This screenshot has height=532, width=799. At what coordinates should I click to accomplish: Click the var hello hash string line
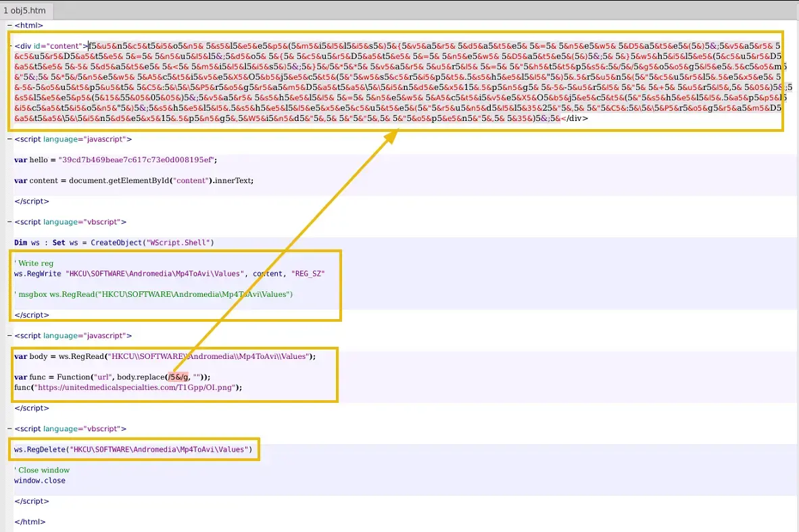tap(116, 160)
